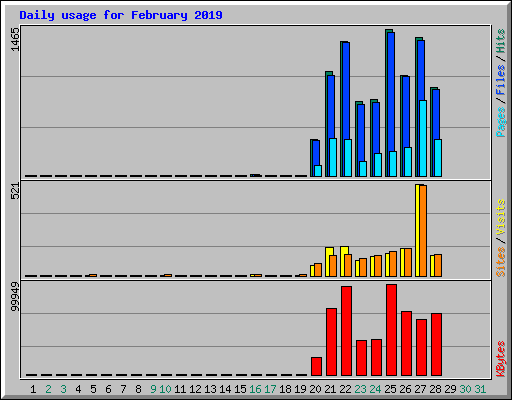Click the Files legend label
Screen dimensions: 512x400
point(500,80)
